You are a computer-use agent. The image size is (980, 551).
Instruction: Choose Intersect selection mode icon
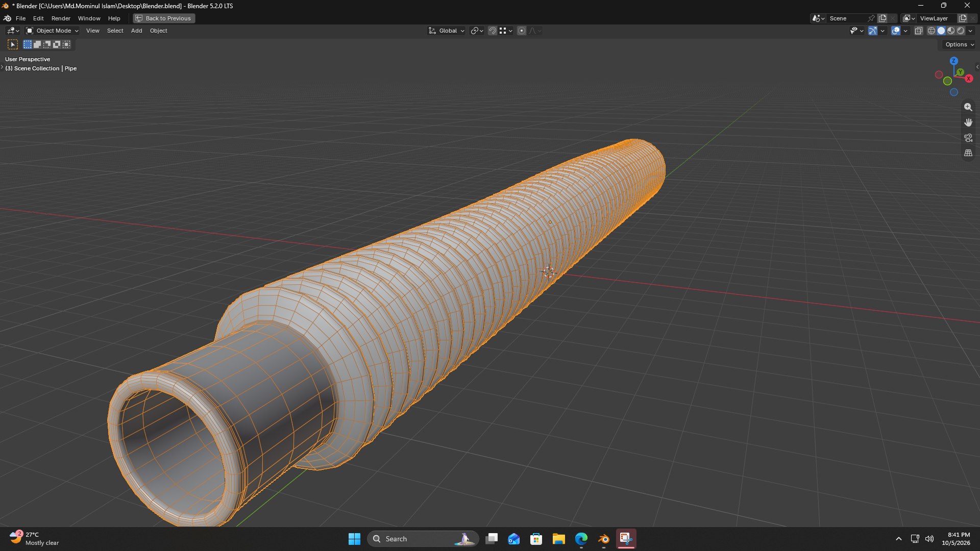point(66,44)
